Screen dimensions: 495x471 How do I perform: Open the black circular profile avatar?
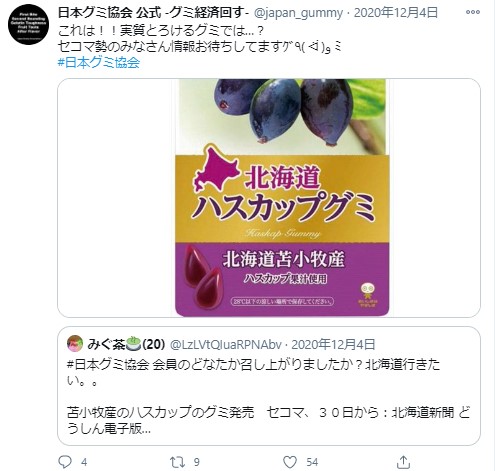(x=28, y=24)
